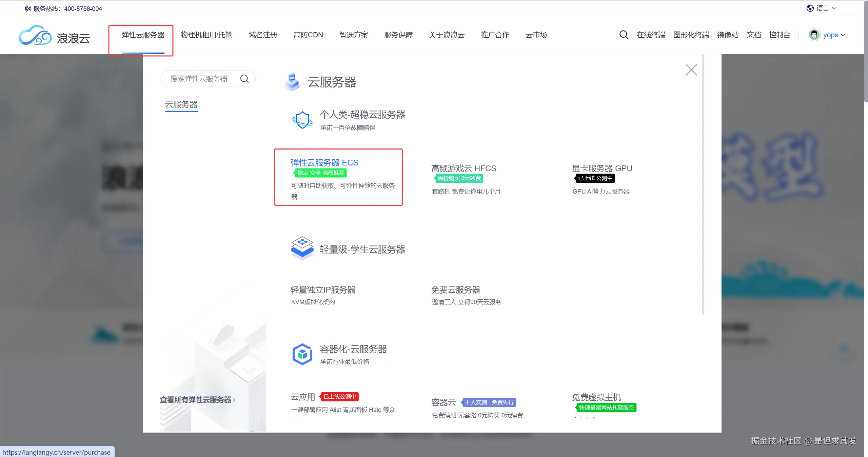Go to 图形化终端
This screenshot has height=457, width=868.
pos(691,35)
